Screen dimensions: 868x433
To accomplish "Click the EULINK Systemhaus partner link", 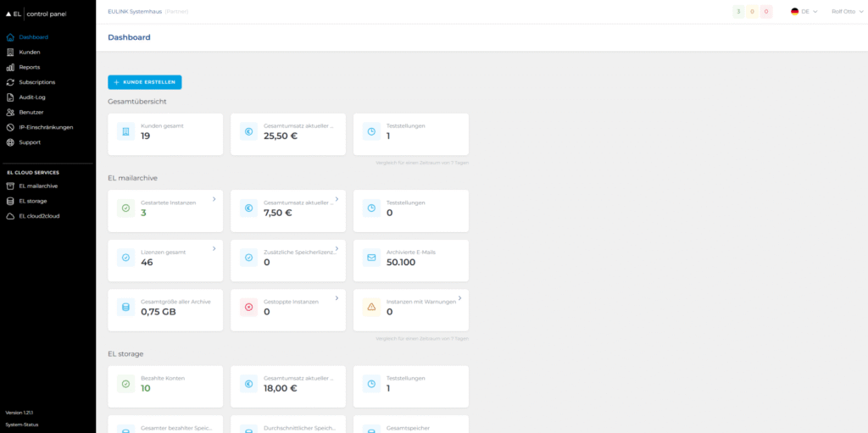I will pos(135,11).
